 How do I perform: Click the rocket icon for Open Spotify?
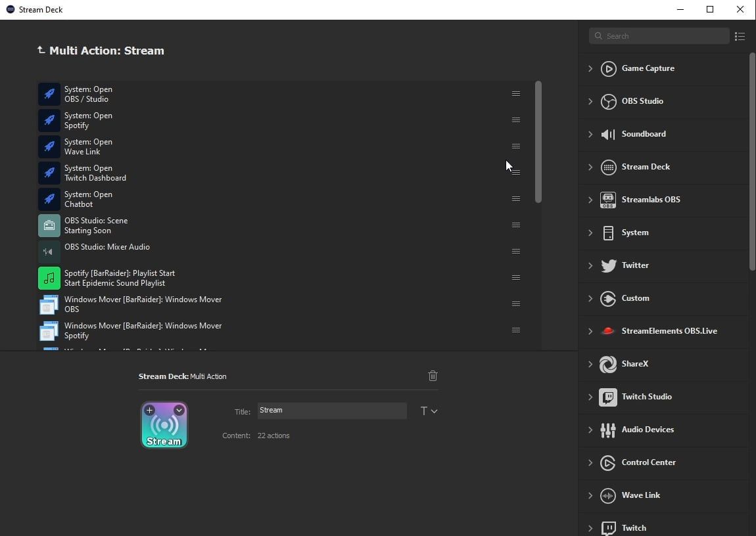(49, 120)
